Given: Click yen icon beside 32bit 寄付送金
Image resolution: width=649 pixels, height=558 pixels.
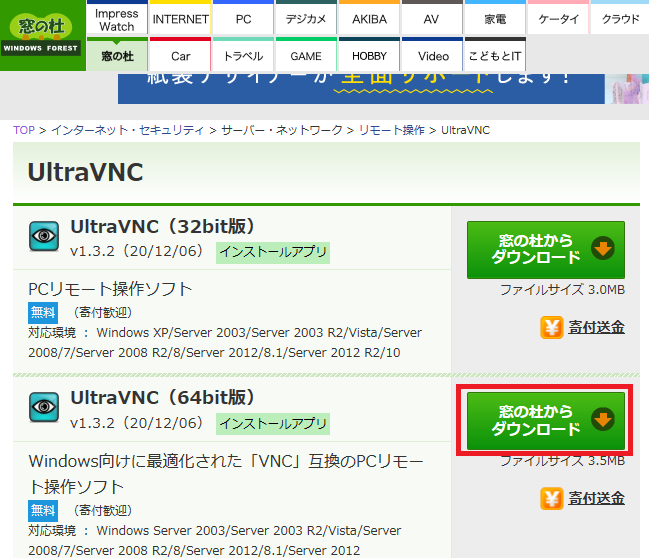Looking at the screenshot, I should (552, 327).
